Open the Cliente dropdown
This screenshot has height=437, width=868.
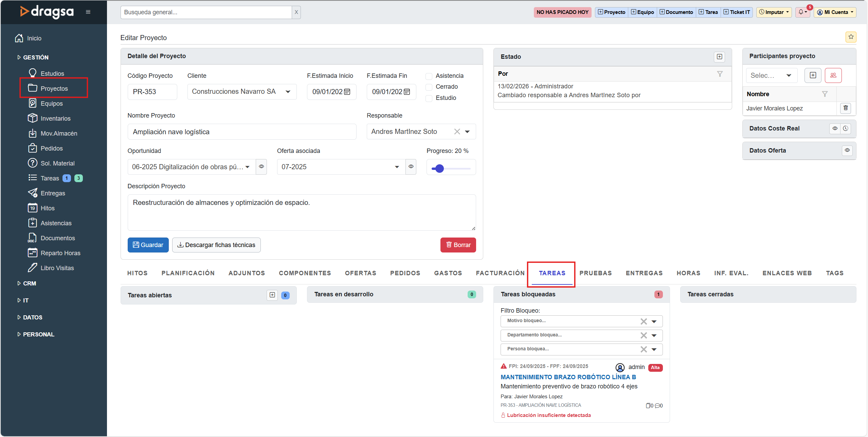point(288,92)
